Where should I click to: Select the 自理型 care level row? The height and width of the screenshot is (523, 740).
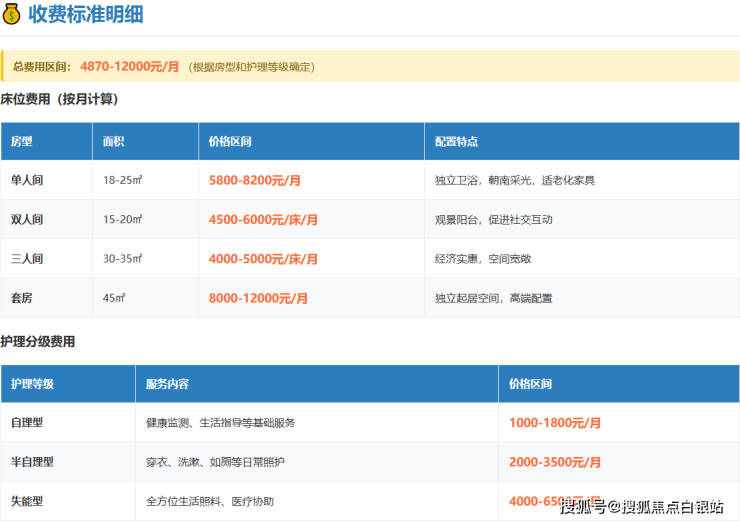click(27, 423)
